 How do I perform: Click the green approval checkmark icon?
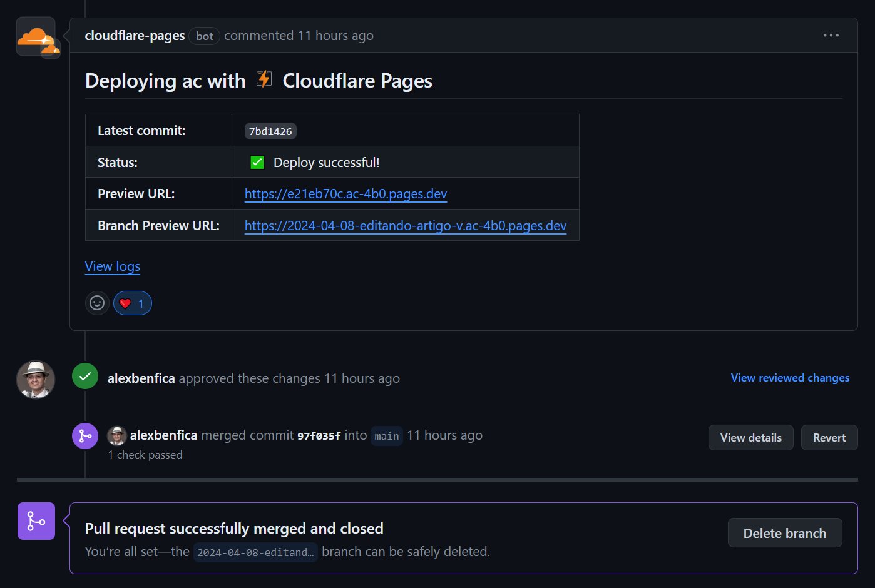tap(84, 377)
